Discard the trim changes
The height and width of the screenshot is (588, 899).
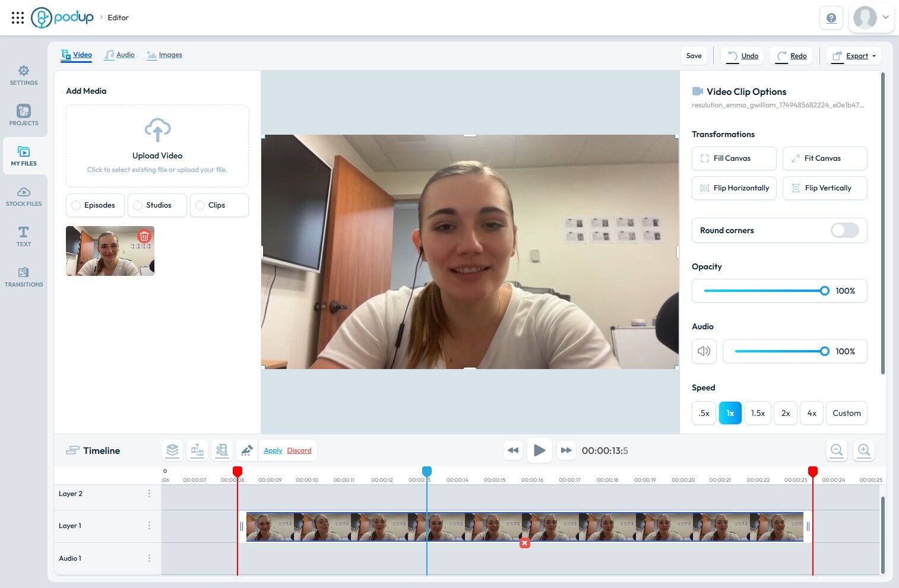click(x=299, y=450)
